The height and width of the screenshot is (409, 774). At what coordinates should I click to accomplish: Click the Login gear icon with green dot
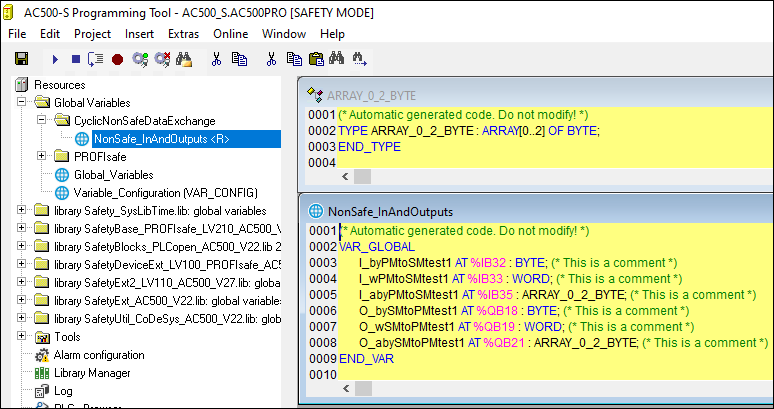coord(143,60)
